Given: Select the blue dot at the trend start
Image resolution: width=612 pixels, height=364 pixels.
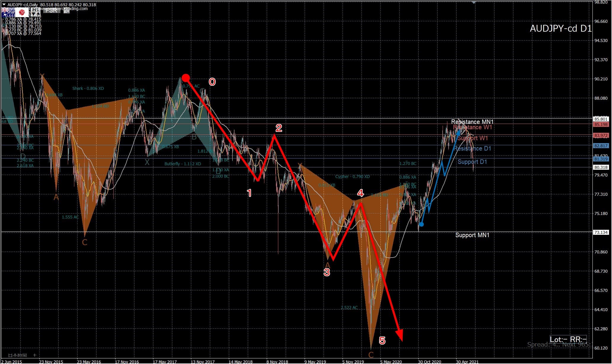Looking at the screenshot, I should pyautogui.click(x=421, y=224).
